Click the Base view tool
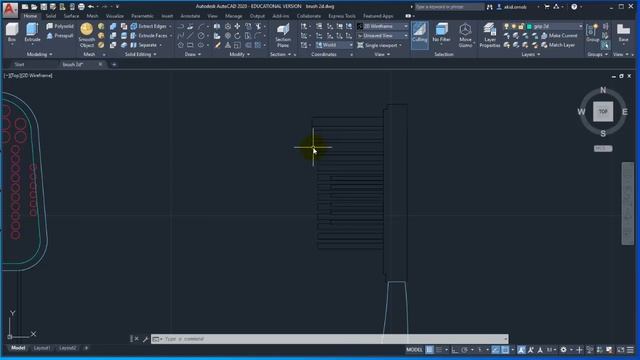The image size is (640, 360). pyautogui.click(x=623, y=33)
